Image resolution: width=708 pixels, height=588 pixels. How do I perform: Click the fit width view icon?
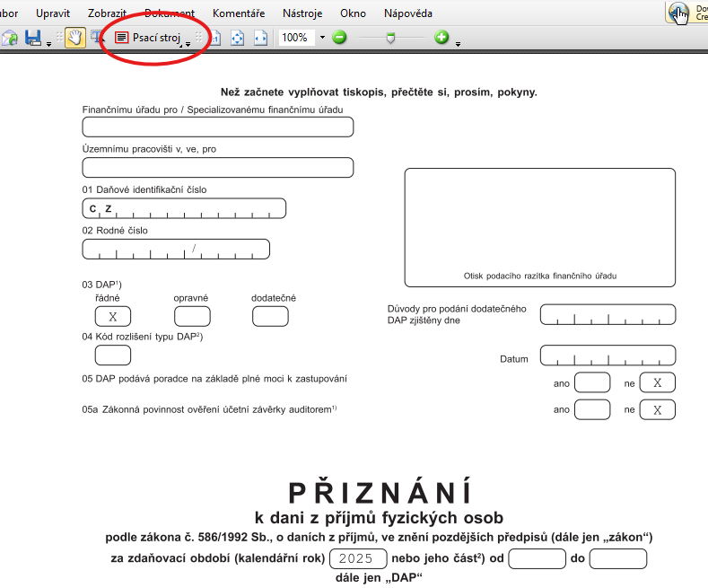(260, 38)
